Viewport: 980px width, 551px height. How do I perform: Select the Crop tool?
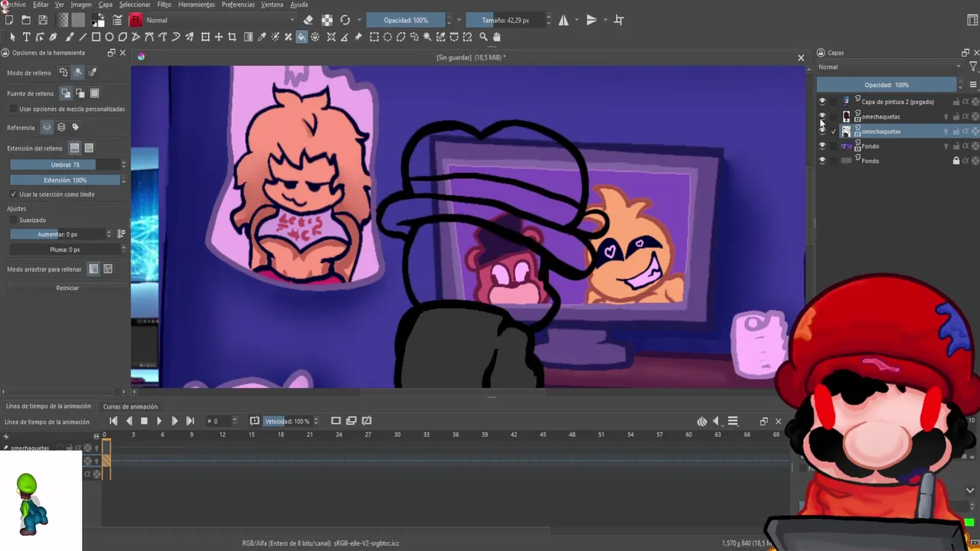coord(232,37)
